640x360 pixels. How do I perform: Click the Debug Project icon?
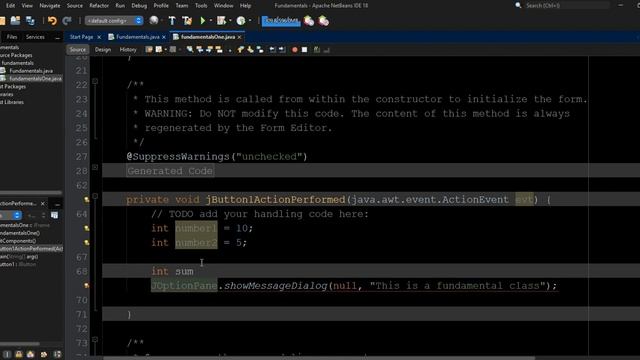(221, 20)
